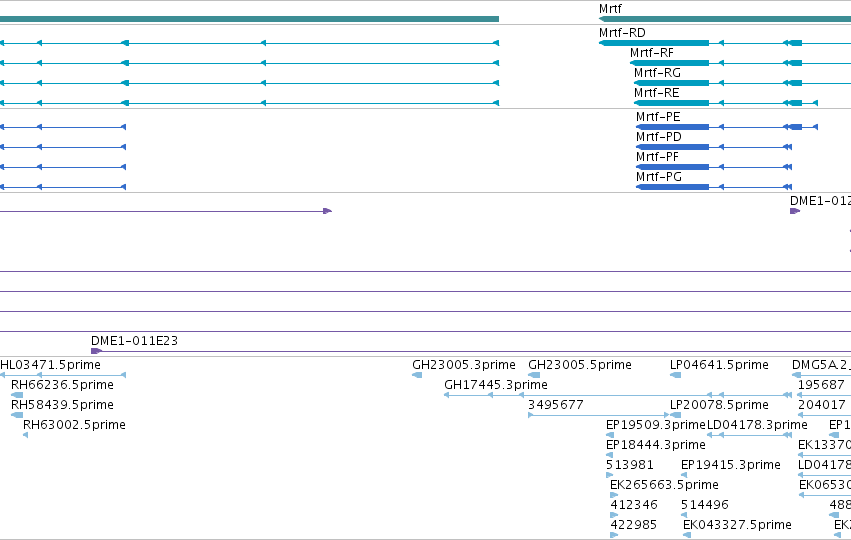The height and width of the screenshot is (540, 851).
Task: Click the LD04178.3prime EST label
Action: point(757,425)
